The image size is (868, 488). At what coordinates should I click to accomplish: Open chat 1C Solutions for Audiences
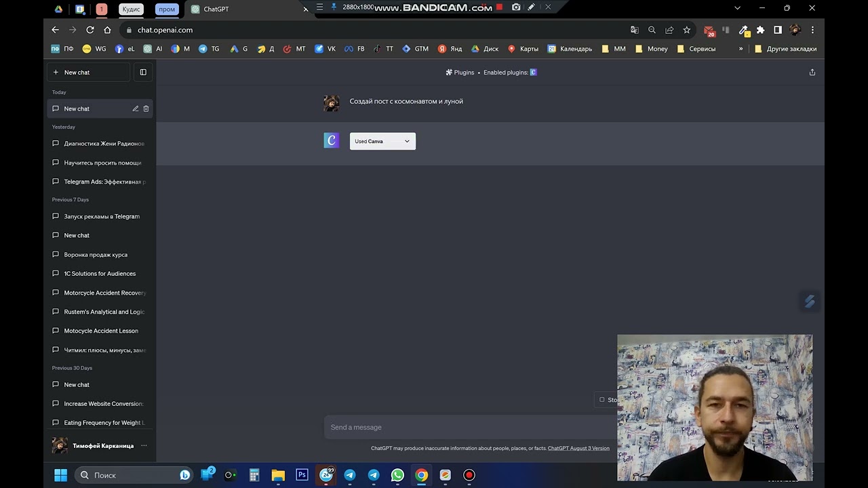tap(100, 274)
